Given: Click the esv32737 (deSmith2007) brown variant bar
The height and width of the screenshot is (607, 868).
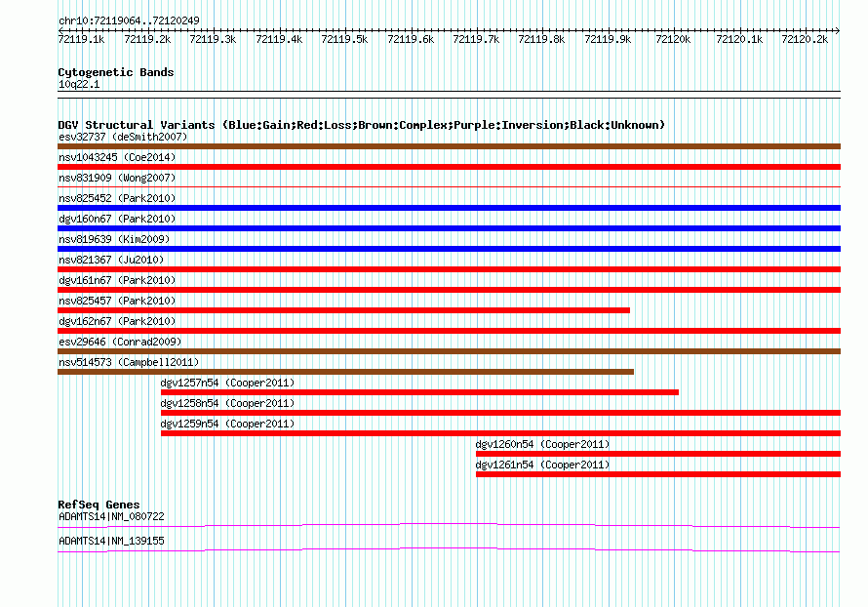Looking at the screenshot, I should [x=449, y=146].
